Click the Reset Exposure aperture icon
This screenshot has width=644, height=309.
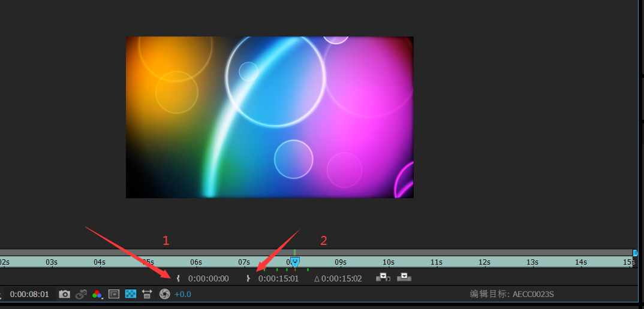[165, 294]
